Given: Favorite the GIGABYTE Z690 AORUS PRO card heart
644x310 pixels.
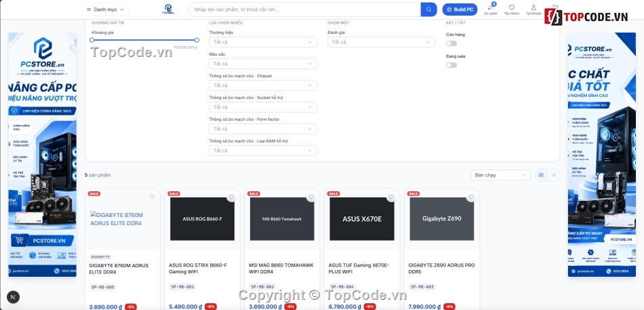Looking at the screenshot, I should click(471, 197).
